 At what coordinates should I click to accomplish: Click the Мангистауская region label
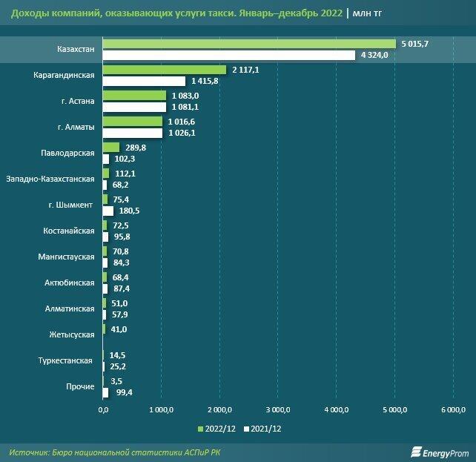(66, 257)
